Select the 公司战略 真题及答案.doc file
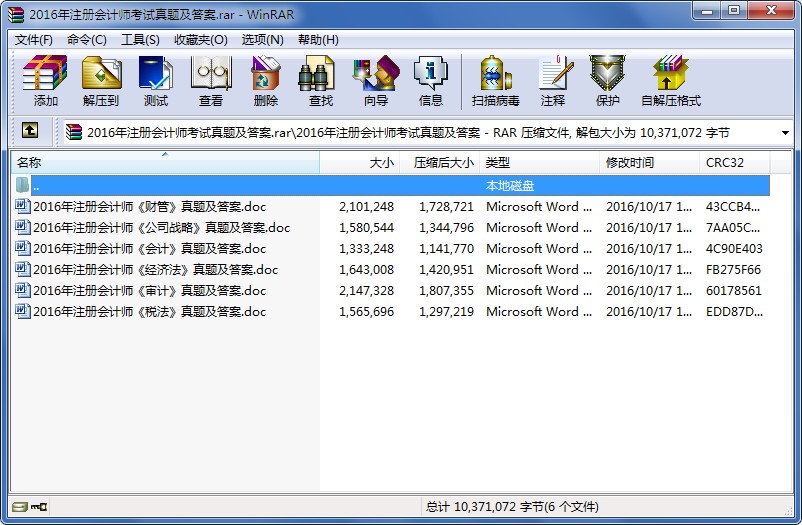 [x=162, y=227]
